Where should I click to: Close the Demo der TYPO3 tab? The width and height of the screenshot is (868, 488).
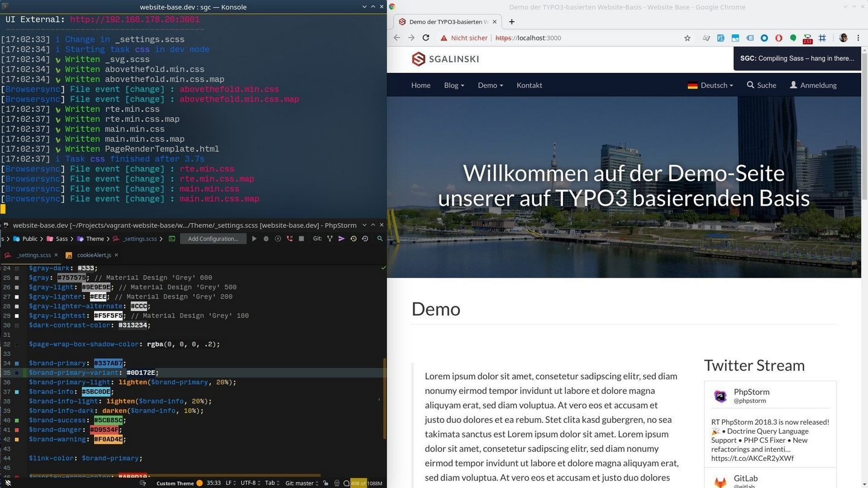tap(495, 22)
